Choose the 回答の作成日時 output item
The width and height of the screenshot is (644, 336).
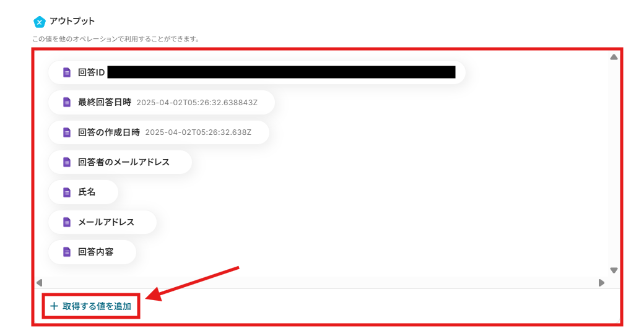pos(159,132)
